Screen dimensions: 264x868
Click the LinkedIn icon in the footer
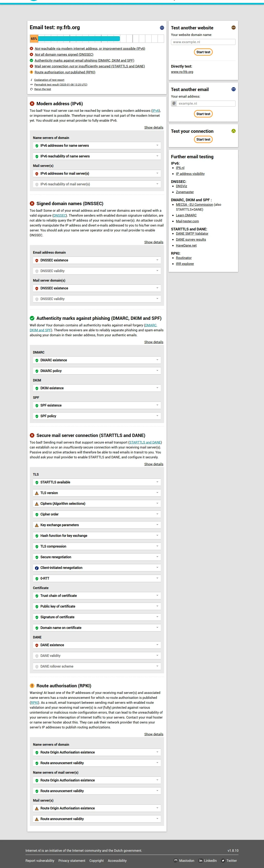pyautogui.click(x=201, y=860)
